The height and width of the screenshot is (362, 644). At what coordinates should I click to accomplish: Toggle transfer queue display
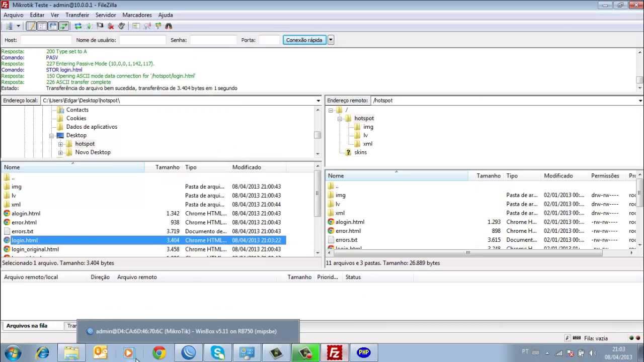(x=64, y=26)
